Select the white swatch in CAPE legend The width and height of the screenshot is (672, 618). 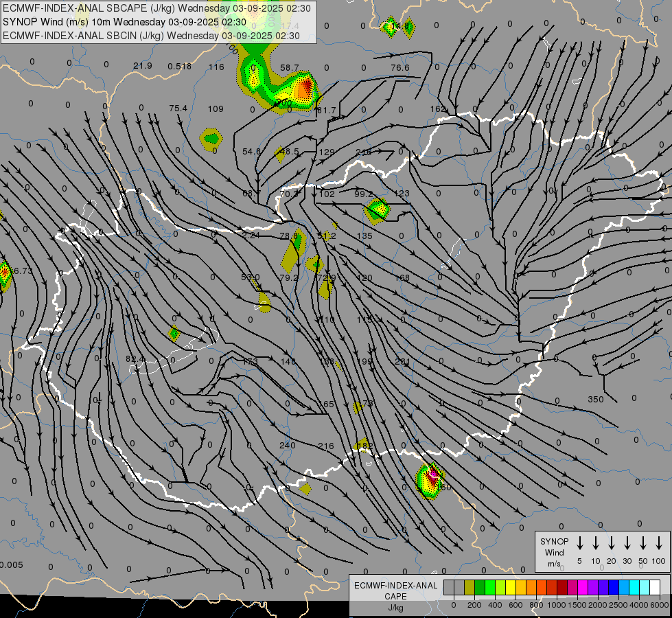tap(654, 588)
